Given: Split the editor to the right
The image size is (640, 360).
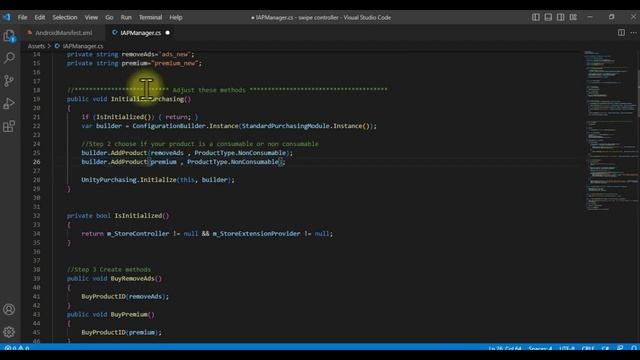Looking at the screenshot, I should [x=621, y=32].
